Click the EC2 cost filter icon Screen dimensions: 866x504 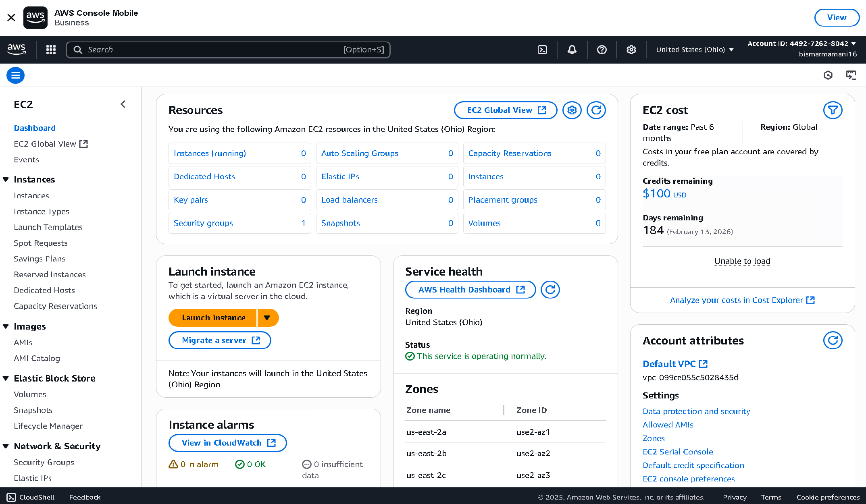(833, 110)
